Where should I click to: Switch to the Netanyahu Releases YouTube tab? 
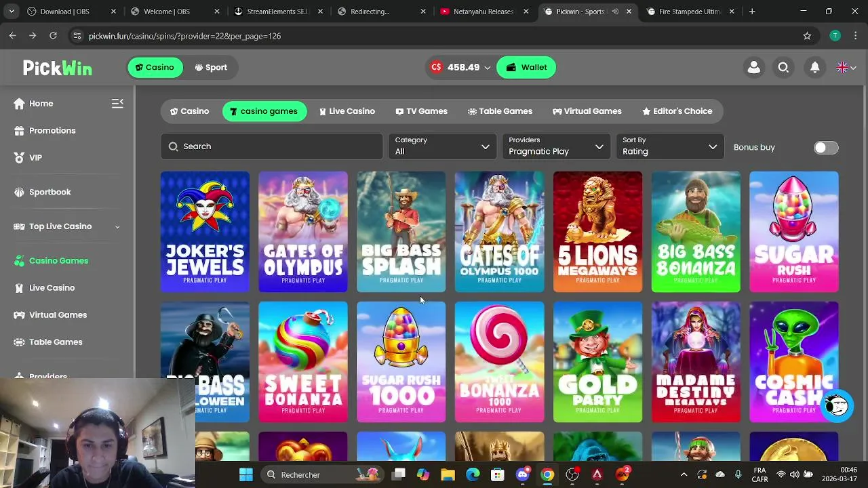point(483,12)
